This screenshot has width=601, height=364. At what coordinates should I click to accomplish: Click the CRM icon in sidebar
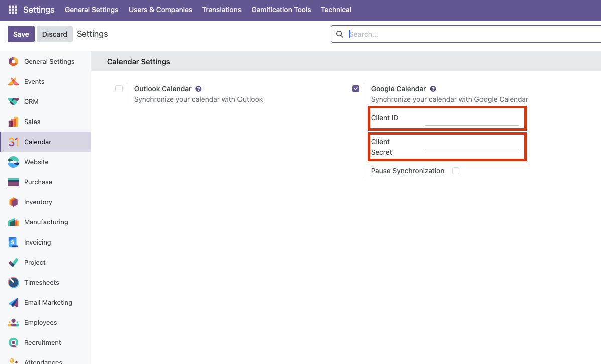coord(14,102)
